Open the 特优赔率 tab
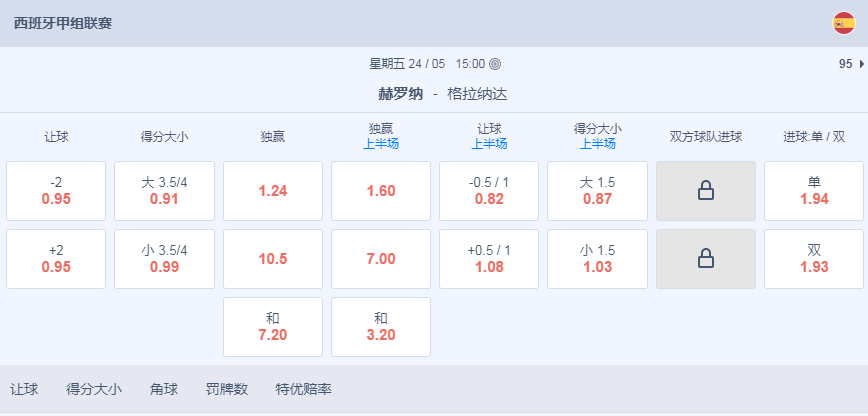 click(303, 389)
